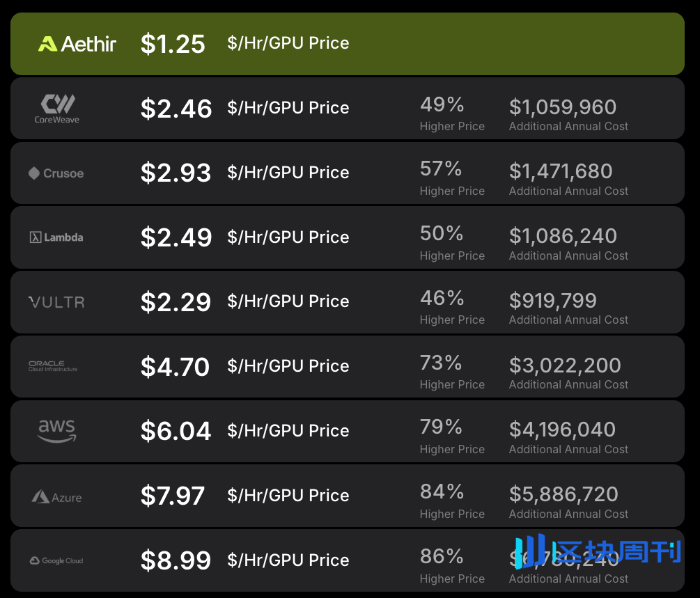Click the Google Cloud logo
The width and height of the screenshot is (700, 598).
56,560
